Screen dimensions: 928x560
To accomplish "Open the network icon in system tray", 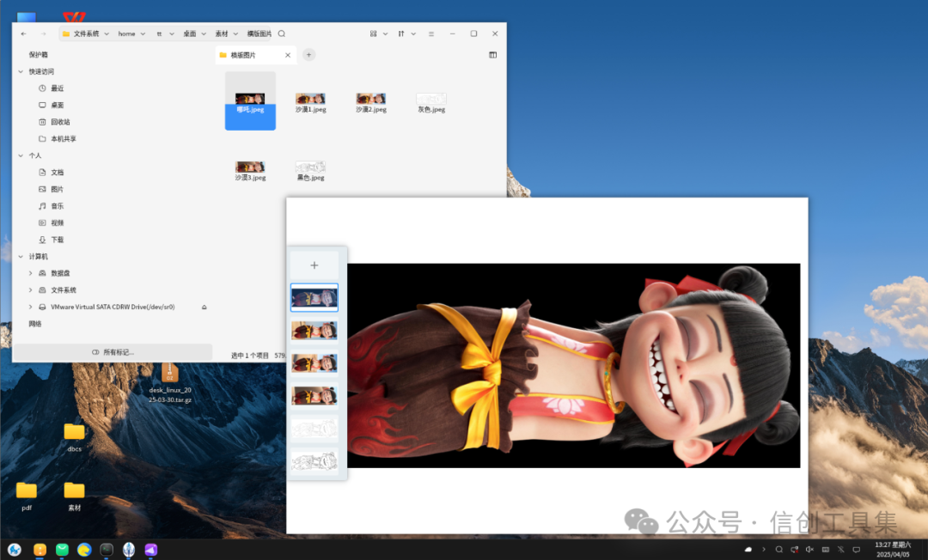I will click(794, 550).
